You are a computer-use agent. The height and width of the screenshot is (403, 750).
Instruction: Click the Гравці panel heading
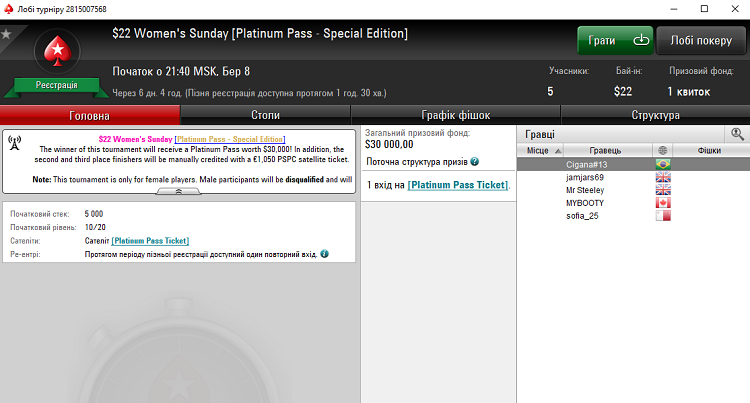(x=540, y=134)
